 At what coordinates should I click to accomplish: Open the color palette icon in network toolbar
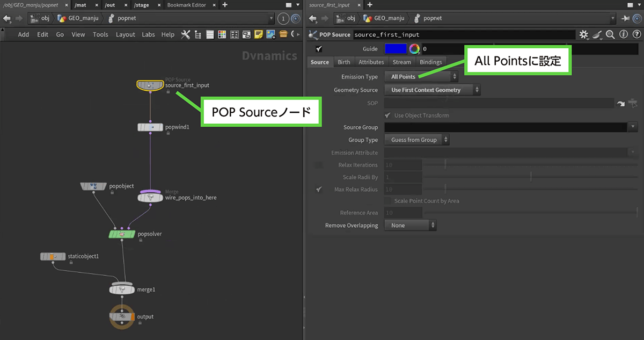click(x=222, y=34)
